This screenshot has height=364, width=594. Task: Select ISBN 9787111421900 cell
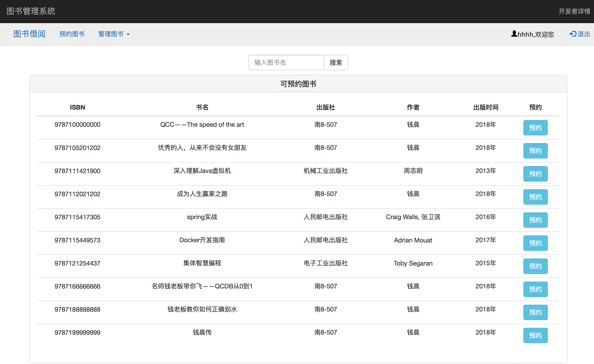pos(77,171)
